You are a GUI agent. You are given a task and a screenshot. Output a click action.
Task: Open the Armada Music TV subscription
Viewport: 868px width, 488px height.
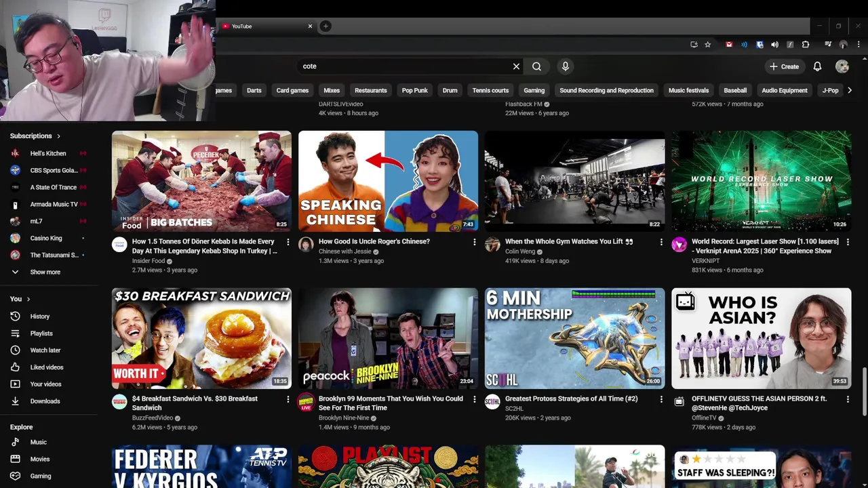(x=49, y=204)
